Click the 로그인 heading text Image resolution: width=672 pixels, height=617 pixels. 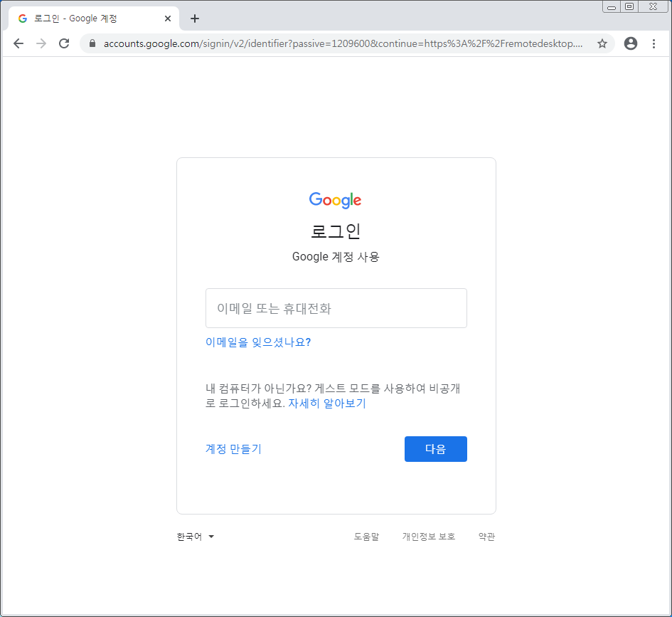click(336, 231)
